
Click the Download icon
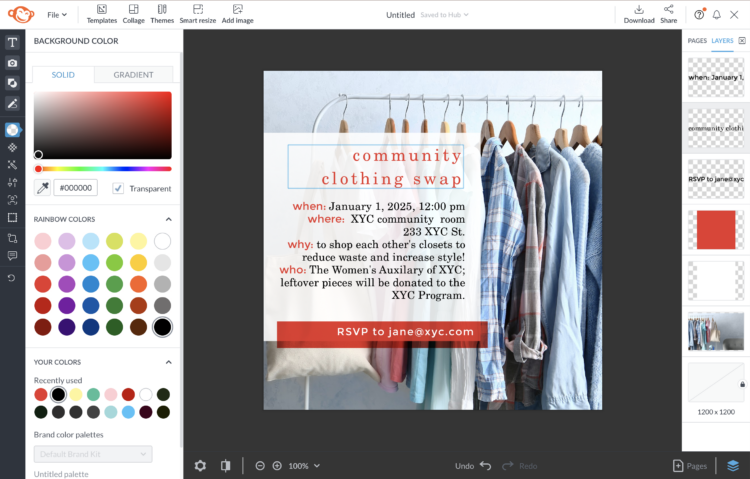[639, 14]
